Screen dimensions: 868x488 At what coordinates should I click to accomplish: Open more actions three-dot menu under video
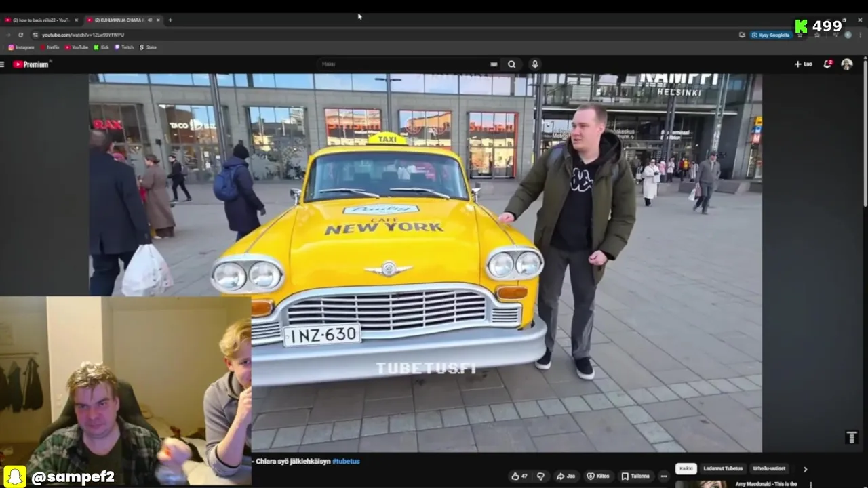663,476
